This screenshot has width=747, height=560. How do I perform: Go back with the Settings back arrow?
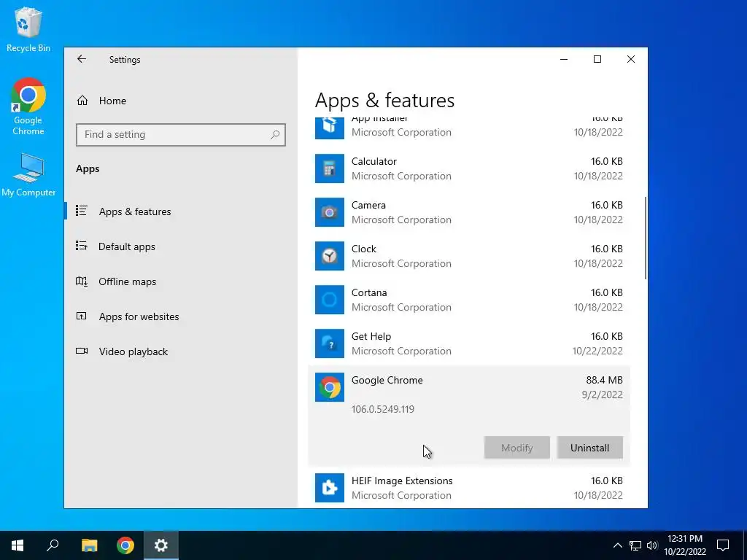pyautogui.click(x=82, y=59)
